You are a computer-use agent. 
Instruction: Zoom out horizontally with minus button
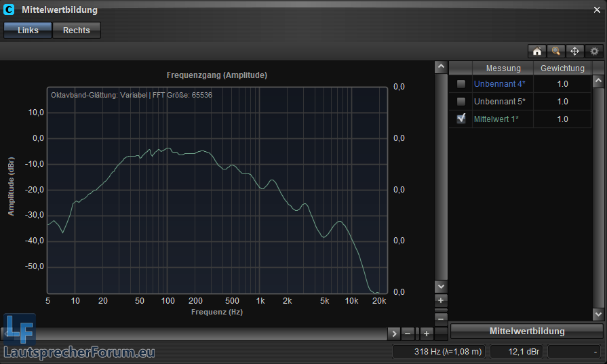(x=408, y=333)
